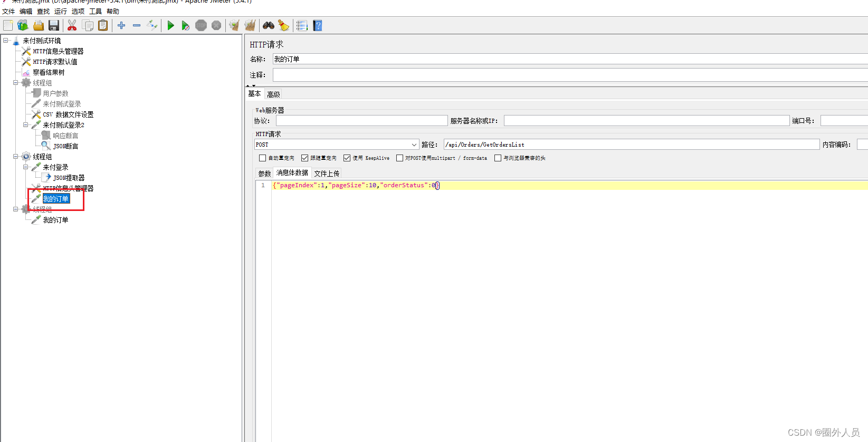Open Help with question mark icon
Viewport: 868px width, 442px height.
(x=318, y=25)
